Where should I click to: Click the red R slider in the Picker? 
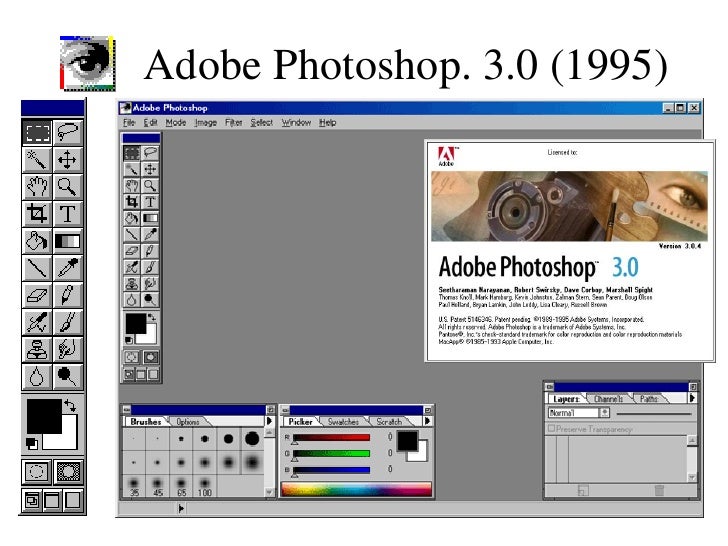331,437
